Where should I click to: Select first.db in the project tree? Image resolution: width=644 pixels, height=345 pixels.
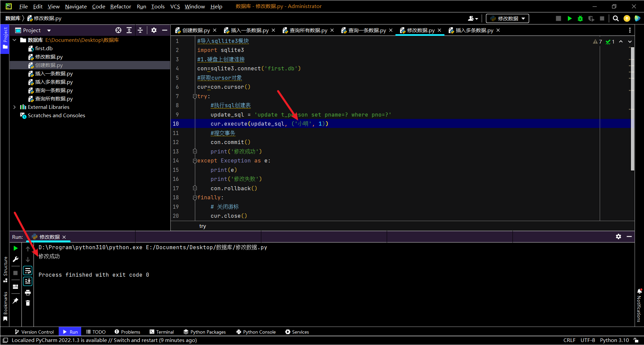point(44,48)
